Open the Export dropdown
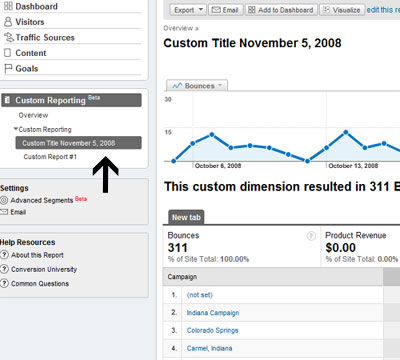400x360 pixels. pos(188,10)
